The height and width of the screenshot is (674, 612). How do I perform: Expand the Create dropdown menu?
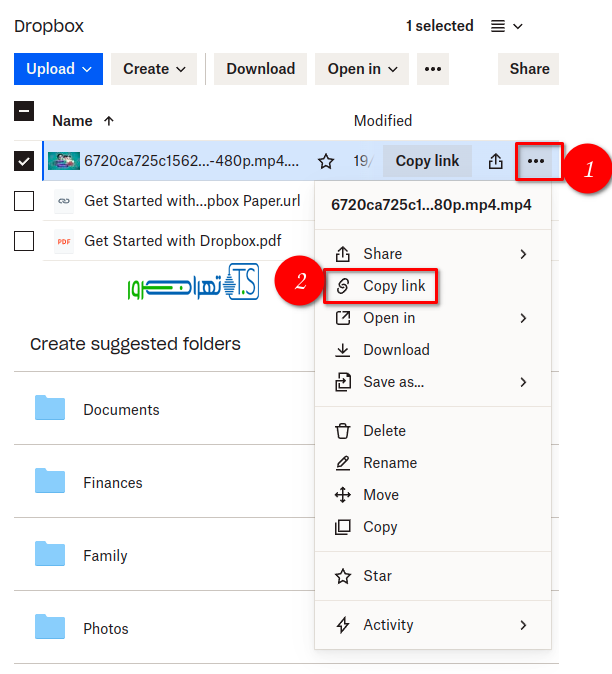point(153,69)
